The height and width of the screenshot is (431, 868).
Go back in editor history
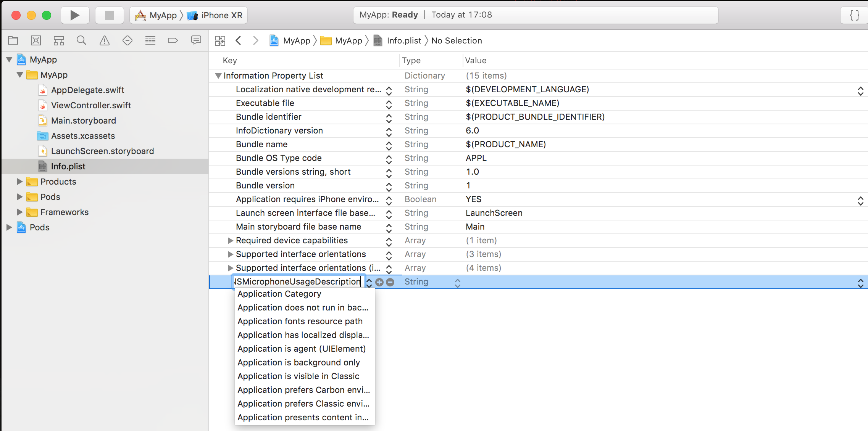pyautogui.click(x=238, y=40)
